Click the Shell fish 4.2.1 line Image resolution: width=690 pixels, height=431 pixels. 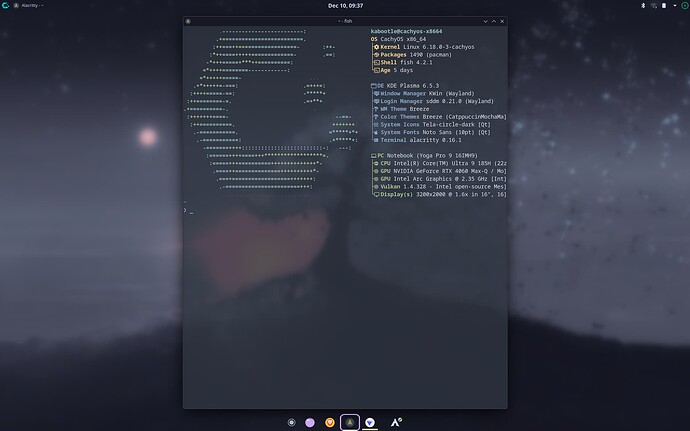(403, 63)
